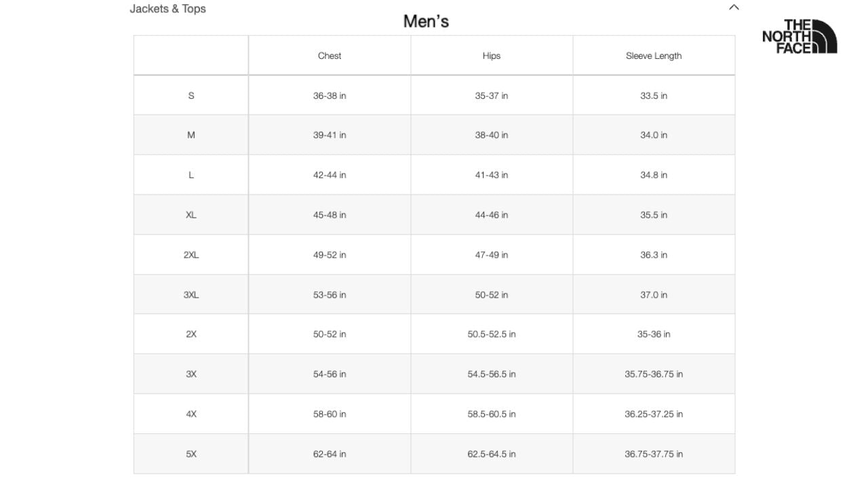Click size 2XL row label
Image resolution: width=868 pixels, height=488 pixels.
(x=191, y=255)
